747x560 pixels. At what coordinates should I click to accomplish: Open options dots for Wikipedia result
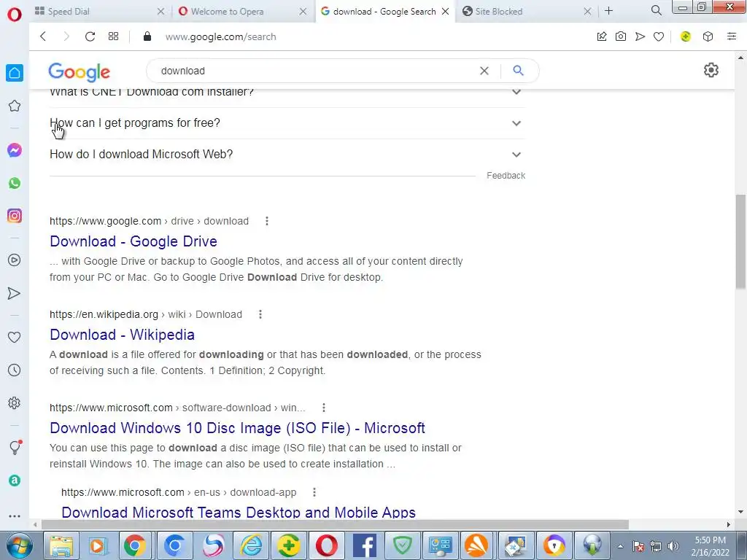click(x=260, y=314)
